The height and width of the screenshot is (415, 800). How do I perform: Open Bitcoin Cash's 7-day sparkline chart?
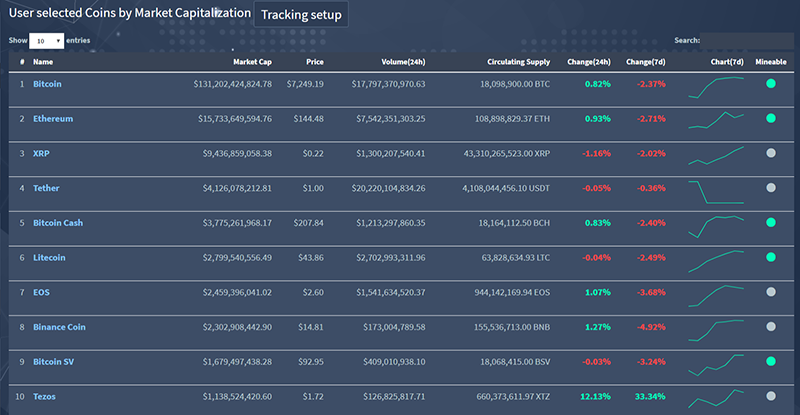coord(716,227)
